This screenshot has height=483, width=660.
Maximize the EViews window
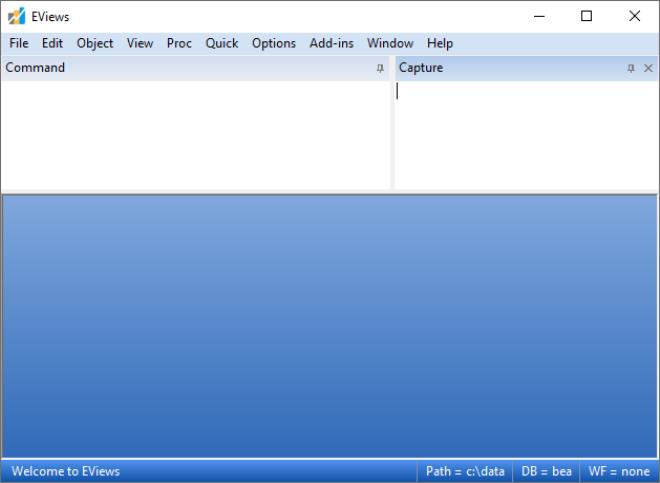point(587,16)
